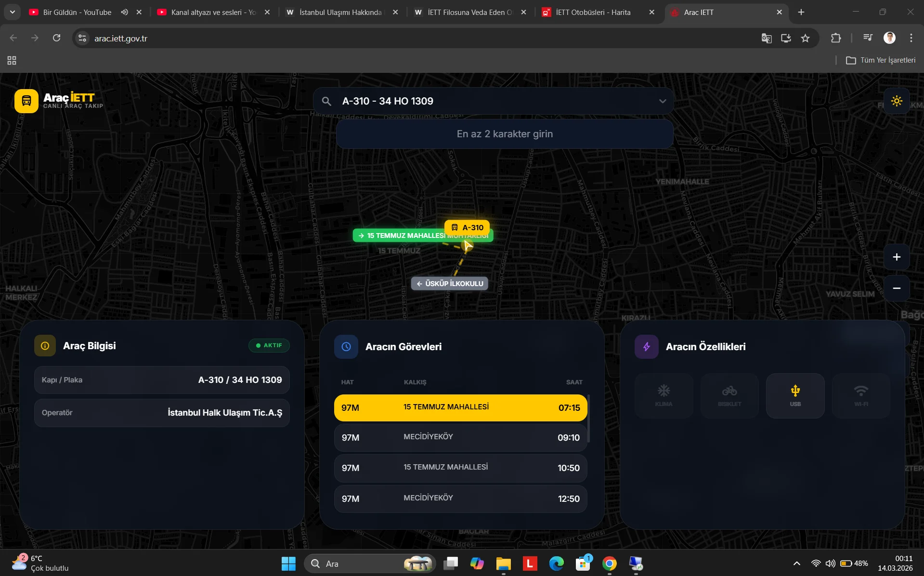Switch to Bir Güldün - YouTube tab
The width and height of the screenshot is (924, 576).
[x=77, y=12]
